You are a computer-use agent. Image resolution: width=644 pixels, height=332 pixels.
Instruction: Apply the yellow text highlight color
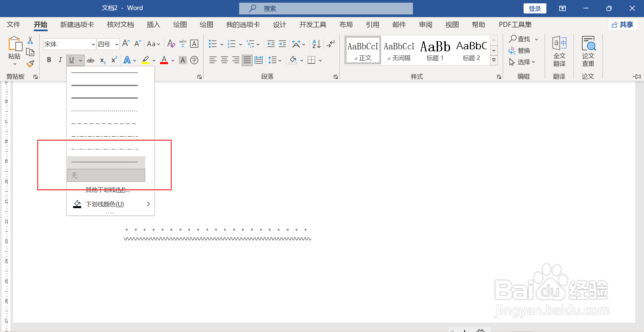point(145,60)
